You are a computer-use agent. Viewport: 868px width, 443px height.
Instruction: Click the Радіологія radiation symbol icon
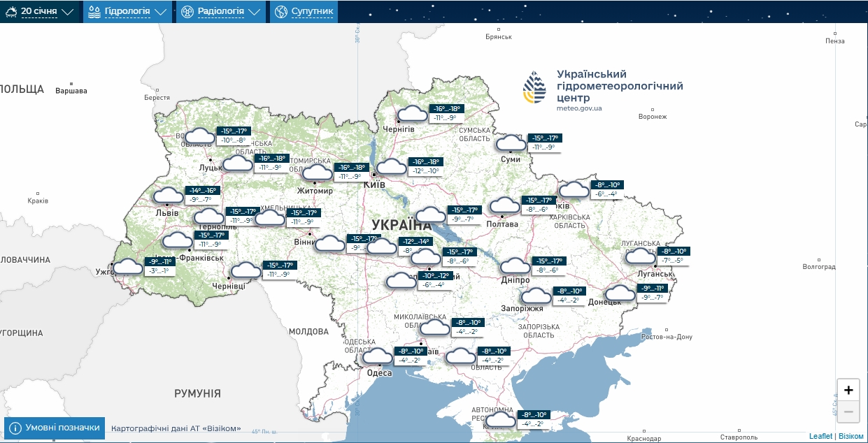click(187, 12)
